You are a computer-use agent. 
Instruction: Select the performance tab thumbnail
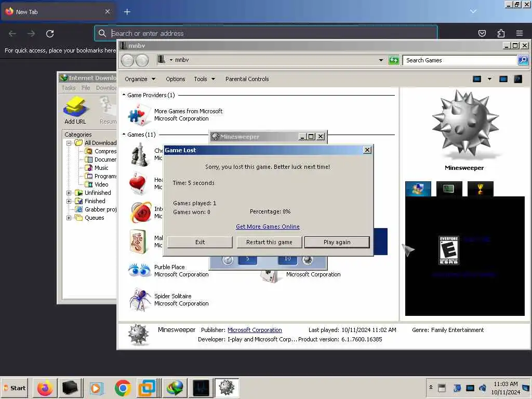pyautogui.click(x=449, y=189)
